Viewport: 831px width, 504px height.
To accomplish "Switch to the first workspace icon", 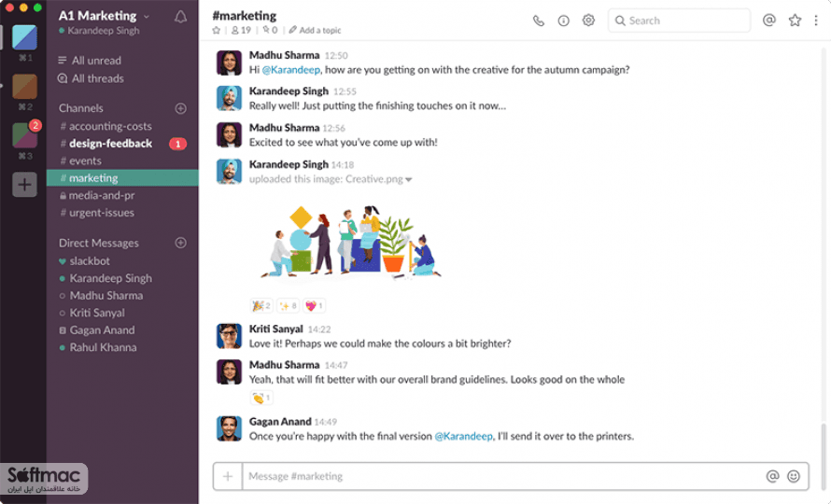I will coord(25,37).
